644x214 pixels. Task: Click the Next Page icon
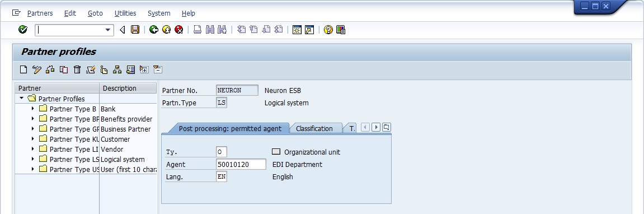pyautogui.click(x=266, y=30)
